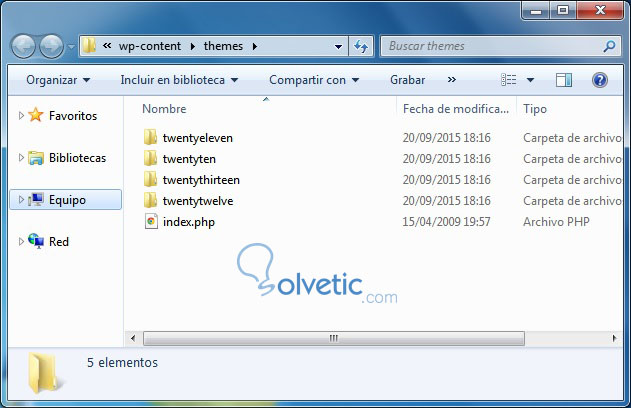
Task: Click the change view icon
Action: coord(509,80)
